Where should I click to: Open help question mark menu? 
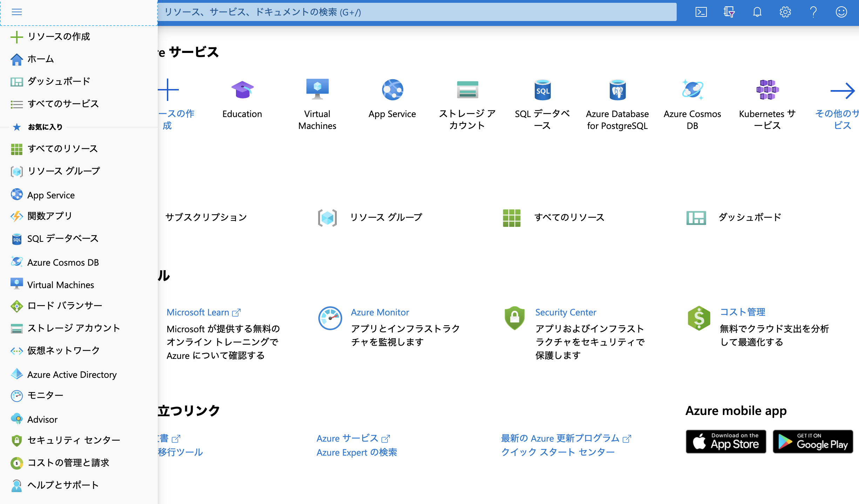pyautogui.click(x=813, y=12)
